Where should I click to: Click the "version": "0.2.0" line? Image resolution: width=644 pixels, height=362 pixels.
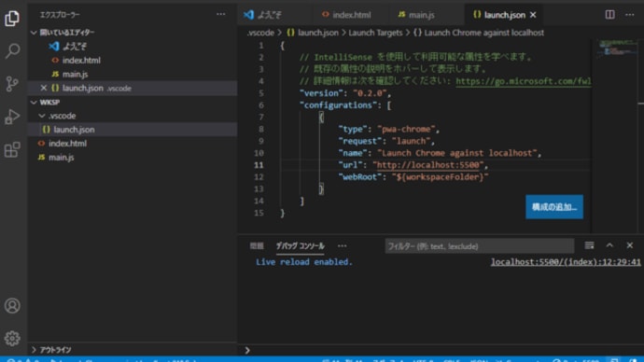[x=345, y=93]
